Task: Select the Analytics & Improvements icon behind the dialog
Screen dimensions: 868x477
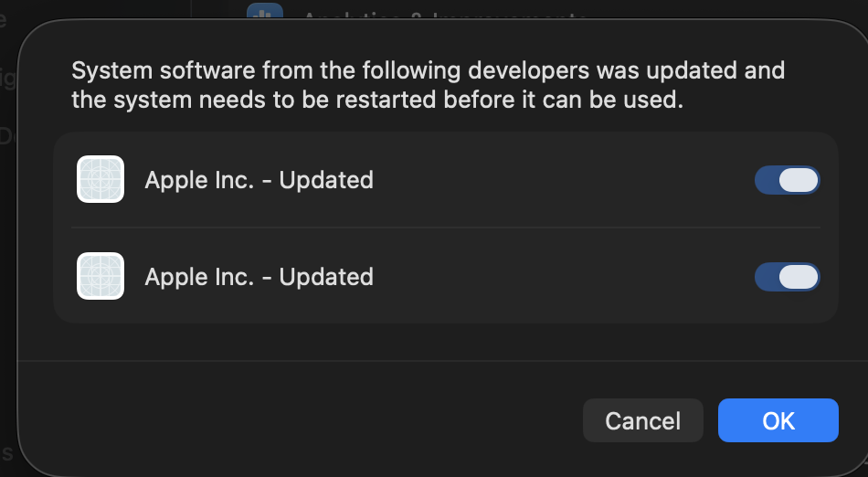Action: click(x=265, y=11)
